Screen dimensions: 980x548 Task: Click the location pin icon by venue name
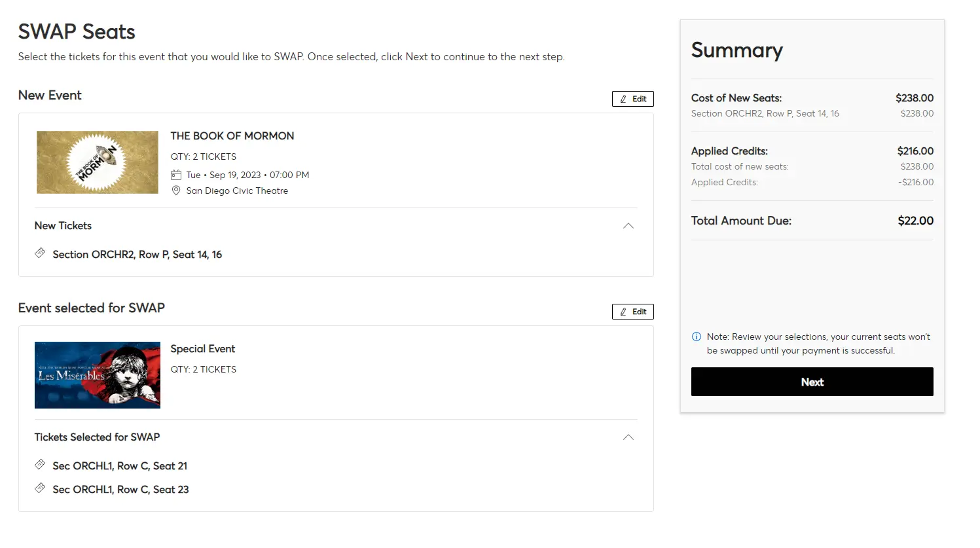[175, 191]
